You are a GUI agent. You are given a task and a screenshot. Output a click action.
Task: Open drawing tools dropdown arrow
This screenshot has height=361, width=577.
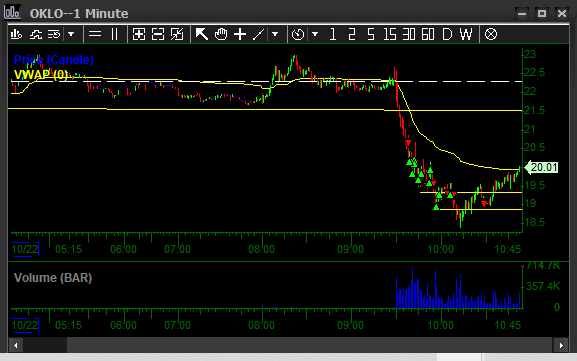pyautogui.click(x=275, y=34)
